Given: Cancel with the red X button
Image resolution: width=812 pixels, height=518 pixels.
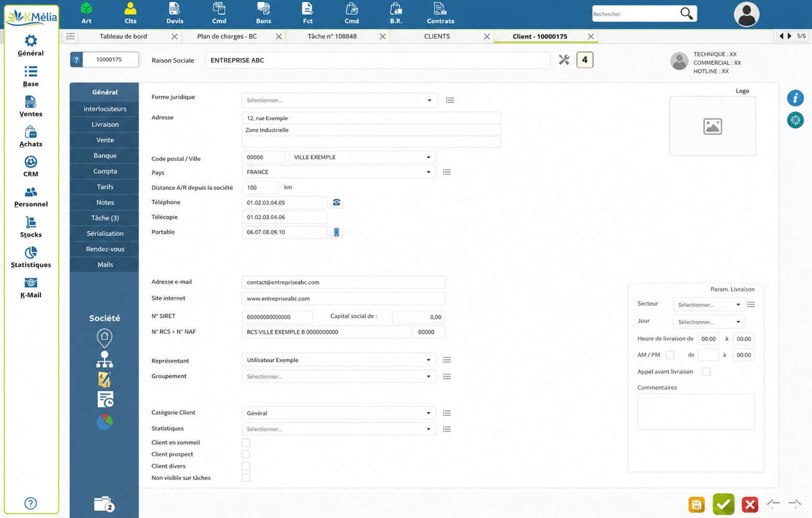Looking at the screenshot, I should [x=749, y=505].
